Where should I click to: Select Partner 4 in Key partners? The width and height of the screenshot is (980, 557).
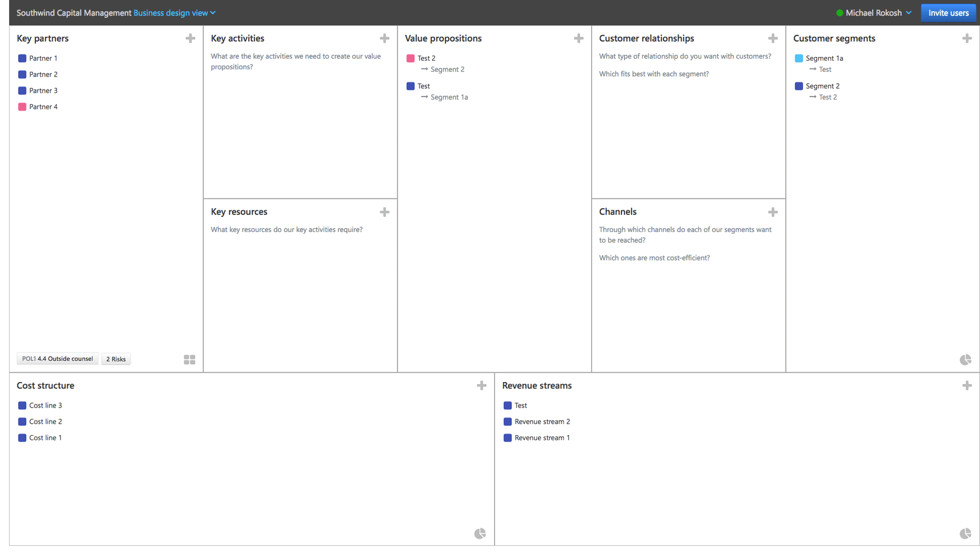[x=43, y=107]
